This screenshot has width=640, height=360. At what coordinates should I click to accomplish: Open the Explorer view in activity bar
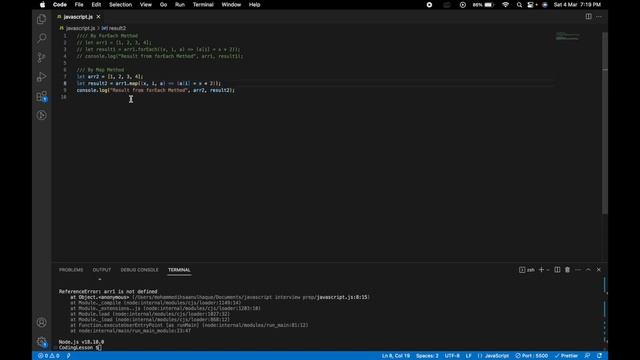[x=41, y=19]
